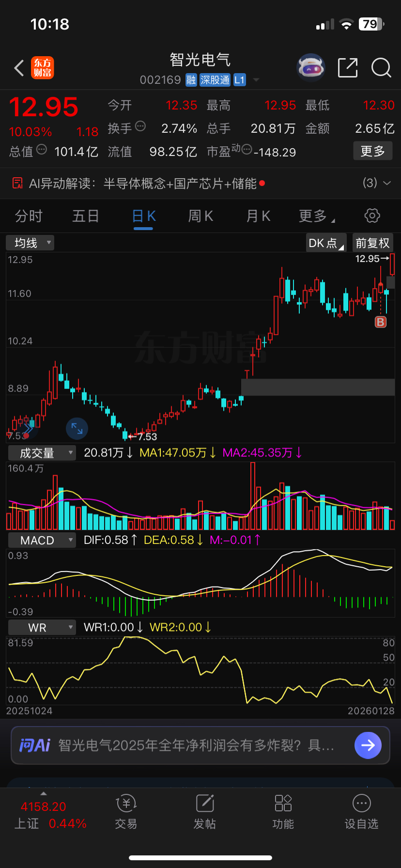Open the DK点 dropdown

click(326, 243)
